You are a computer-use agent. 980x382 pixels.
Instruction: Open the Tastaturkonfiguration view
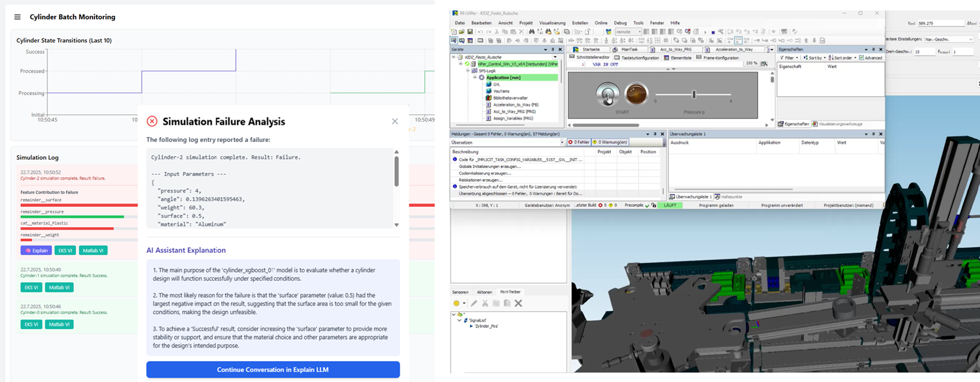pos(636,57)
